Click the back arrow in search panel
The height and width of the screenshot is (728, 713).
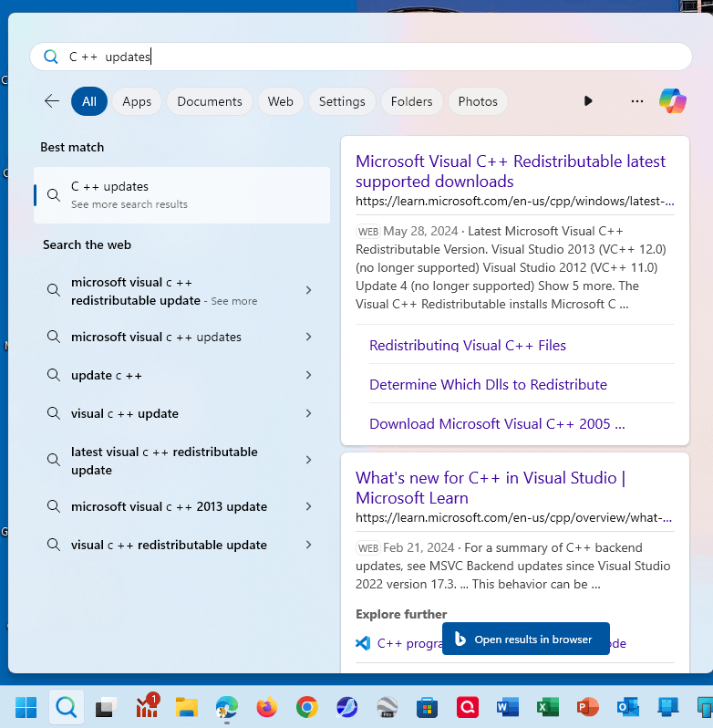point(51,100)
